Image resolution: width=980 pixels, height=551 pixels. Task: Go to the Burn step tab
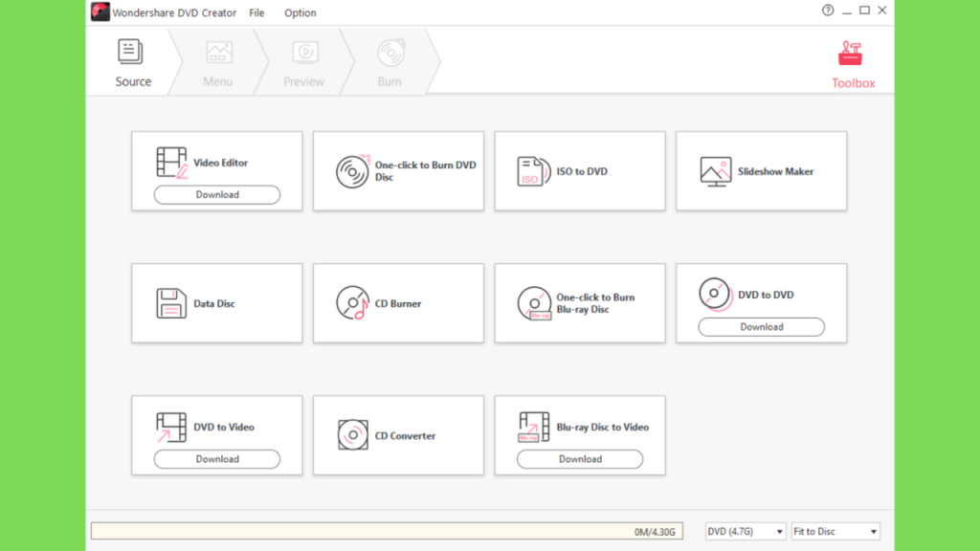[x=390, y=63]
